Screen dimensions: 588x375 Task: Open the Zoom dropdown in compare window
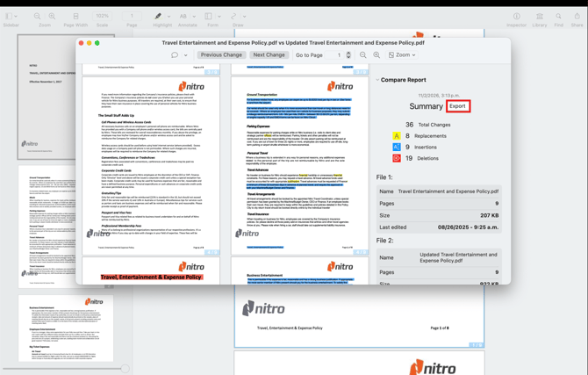(402, 55)
